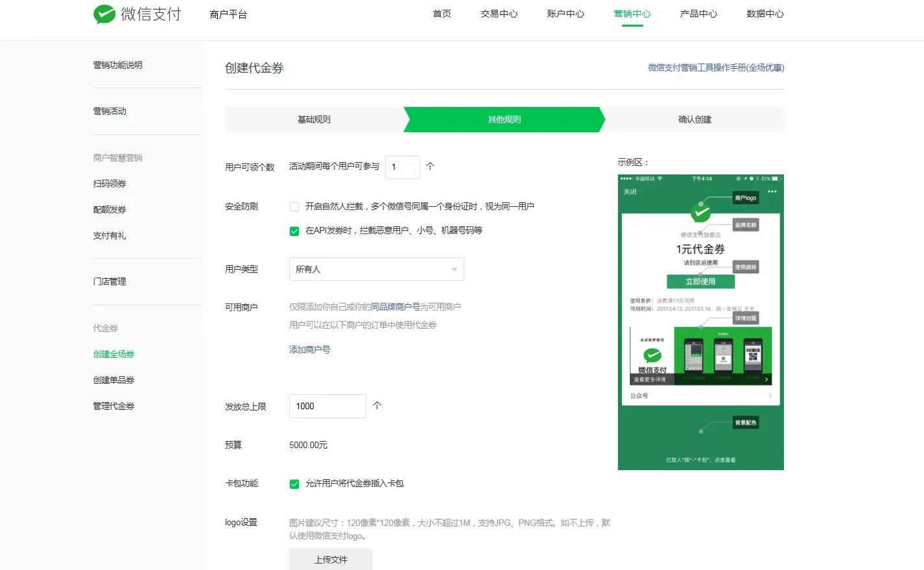This screenshot has width=924, height=570.
Task: Open 营销活动 in sidebar
Action: click(110, 111)
